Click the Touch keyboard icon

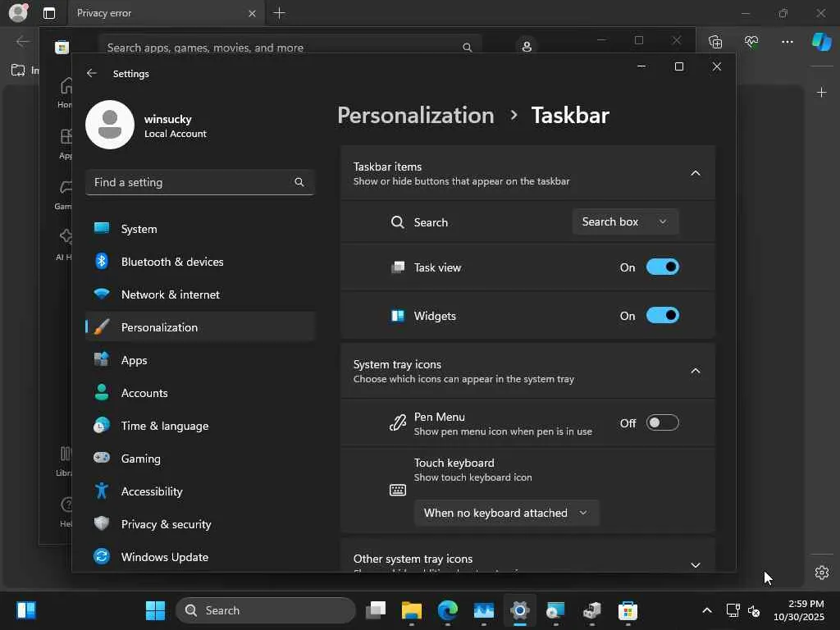tap(398, 491)
